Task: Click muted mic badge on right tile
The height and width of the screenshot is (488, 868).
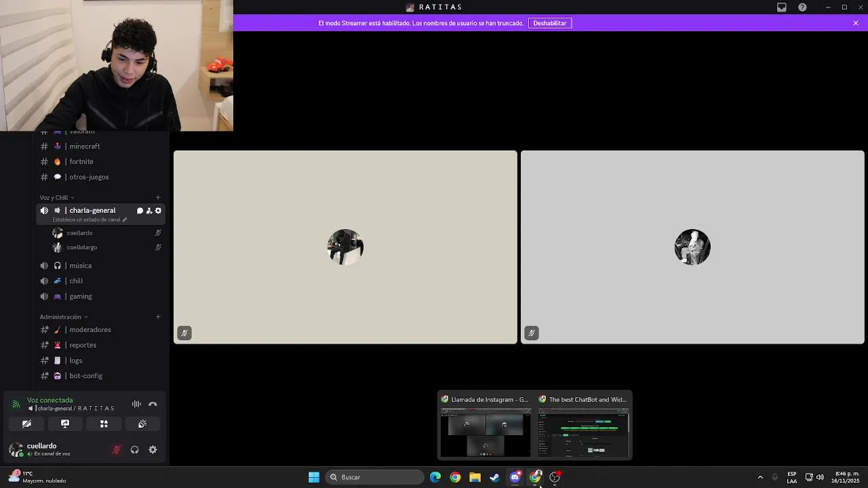Action: tap(532, 333)
